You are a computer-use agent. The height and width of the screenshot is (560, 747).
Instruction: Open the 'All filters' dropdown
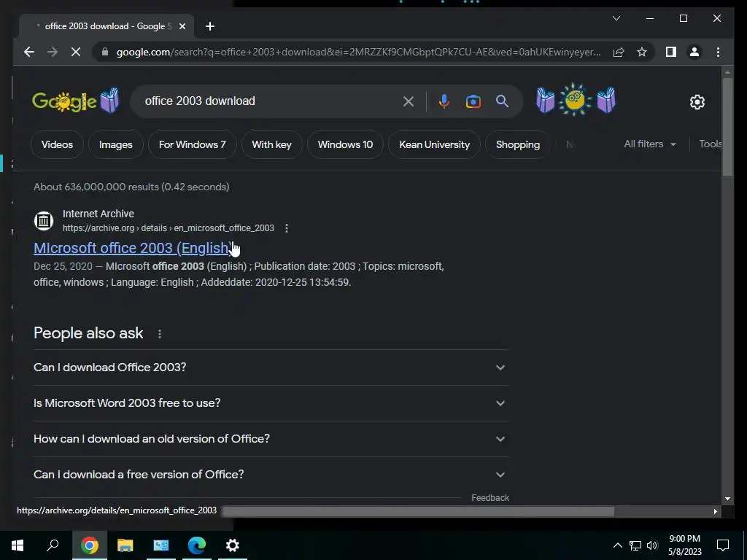coord(650,144)
